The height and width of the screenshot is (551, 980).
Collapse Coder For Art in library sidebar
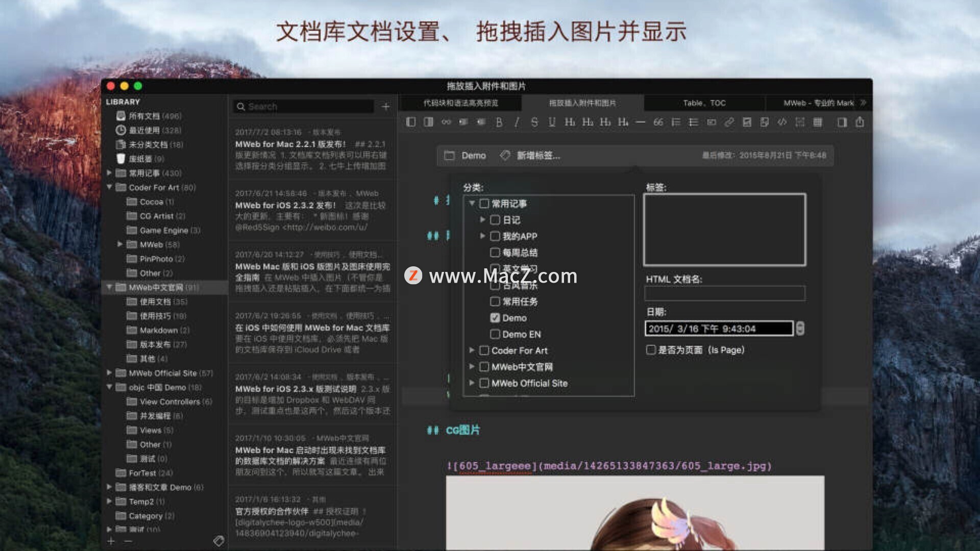(x=109, y=187)
